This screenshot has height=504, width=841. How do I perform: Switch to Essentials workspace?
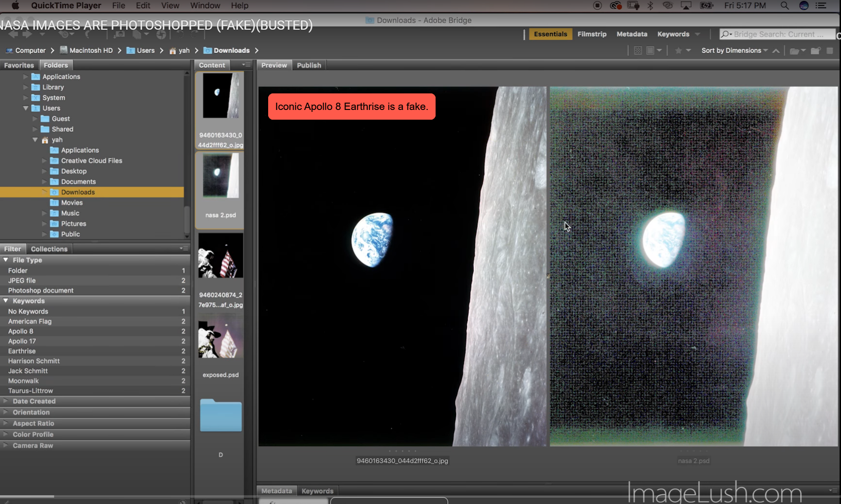[550, 34]
